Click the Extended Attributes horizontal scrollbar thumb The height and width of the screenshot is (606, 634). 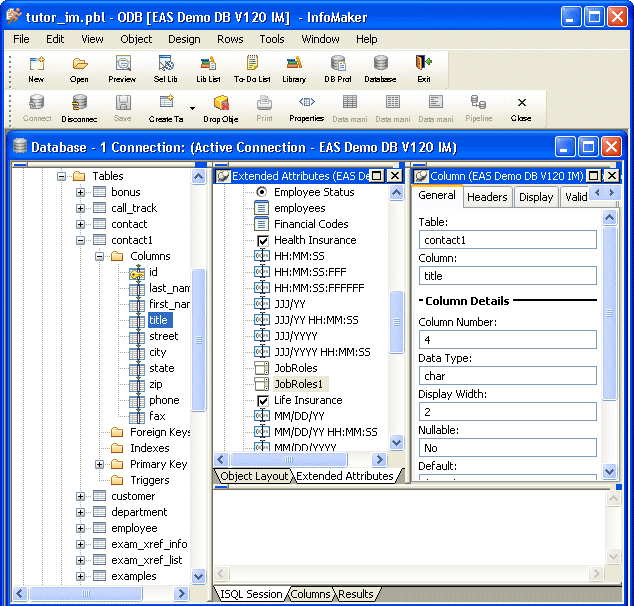pos(289,459)
